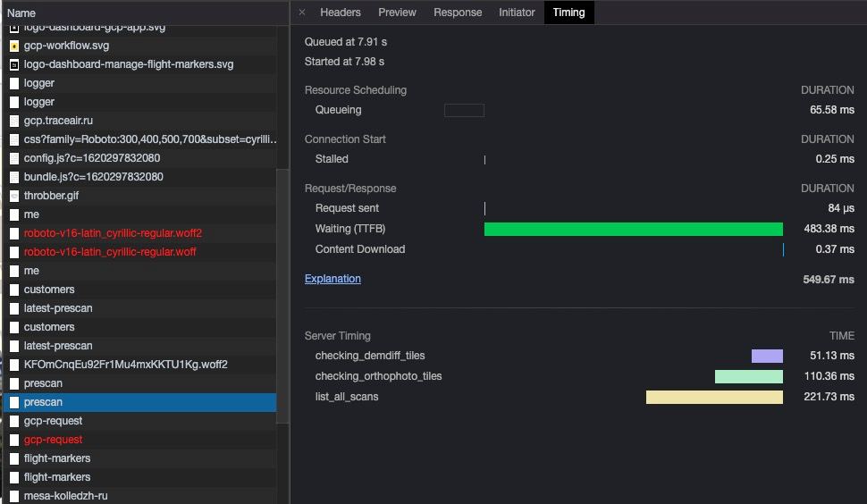The width and height of the screenshot is (867, 504).
Task: Close the request details panel
Action: (302, 13)
